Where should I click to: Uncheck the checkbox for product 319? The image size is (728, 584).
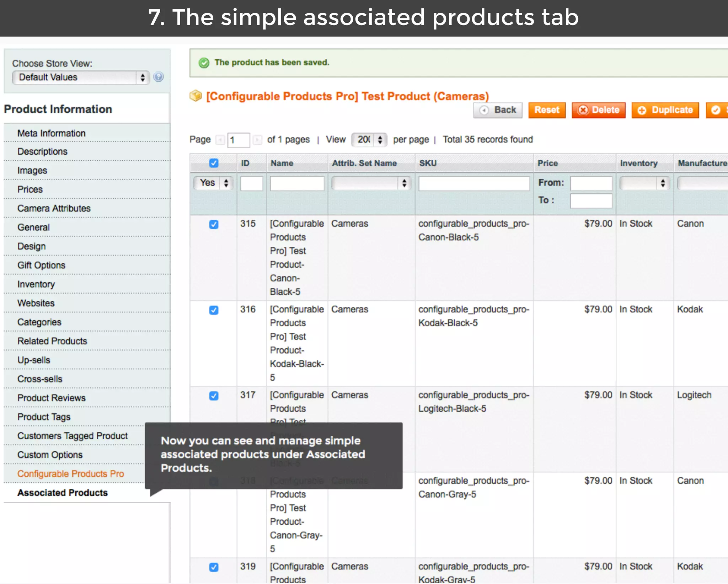coord(214,567)
